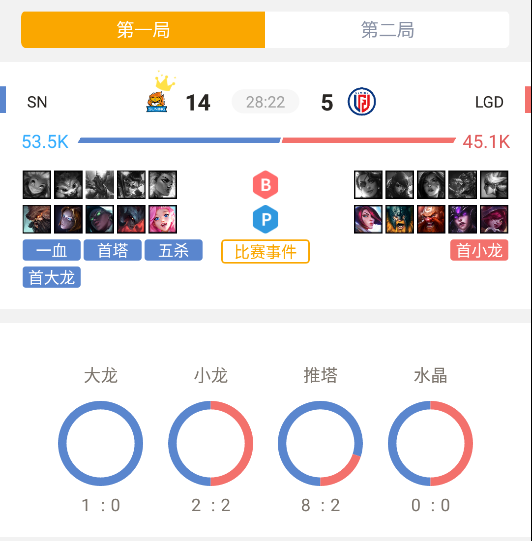The image size is (532, 541).
Task: Select SN's pink-haired champion pick portrait
Action: tap(162, 219)
